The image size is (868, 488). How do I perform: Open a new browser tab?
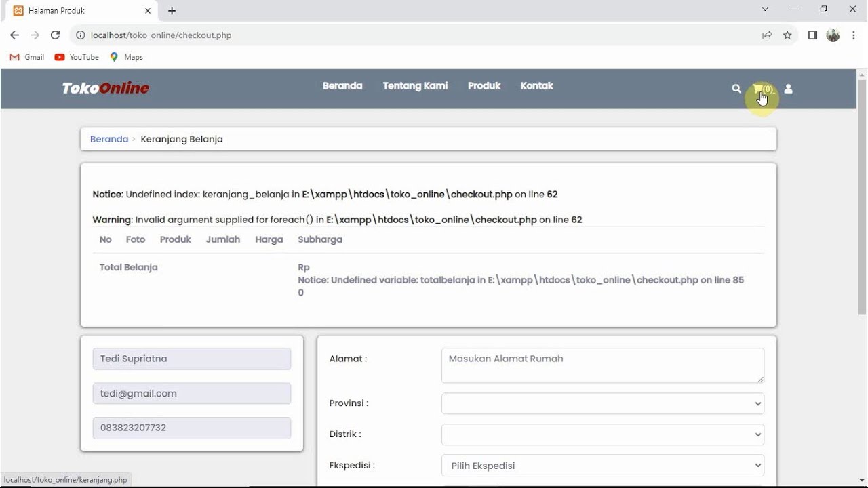[172, 11]
